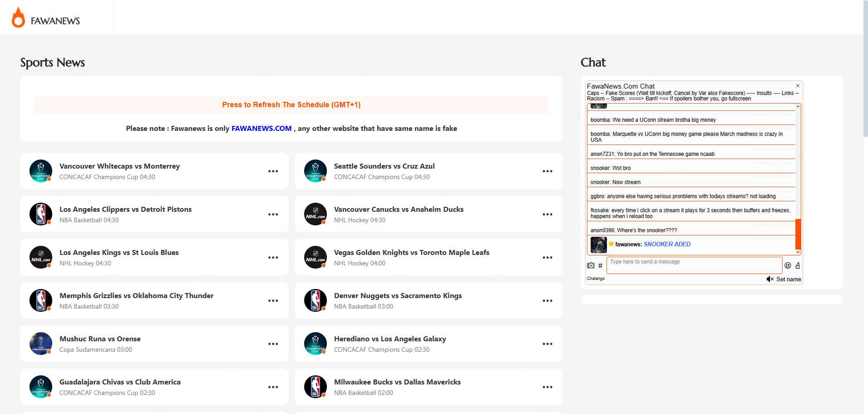Expand options for Vancouver Whitecaps vs Monterrey
This screenshot has height=414, width=868.
pyautogui.click(x=273, y=171)
